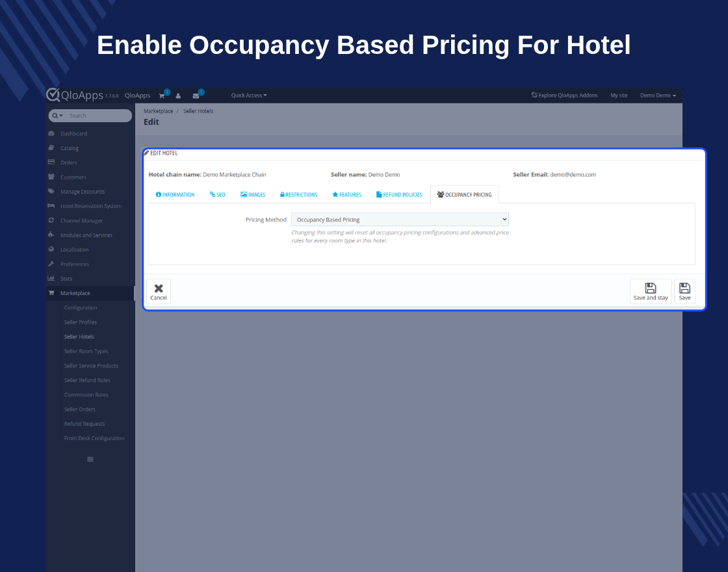Image resolution: width=728 pixels, height=572 pixels.
Task: Click the Save and stay floppy disk icon
Action: [651, 288]
